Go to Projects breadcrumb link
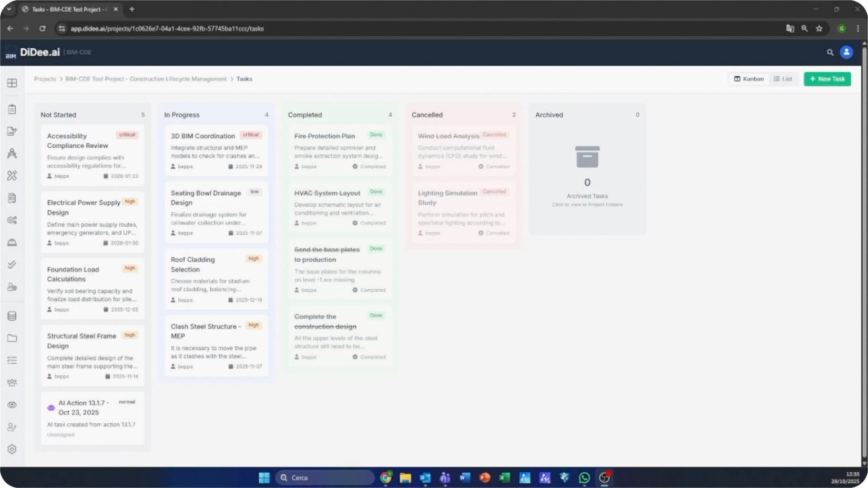 click(45, 79)
